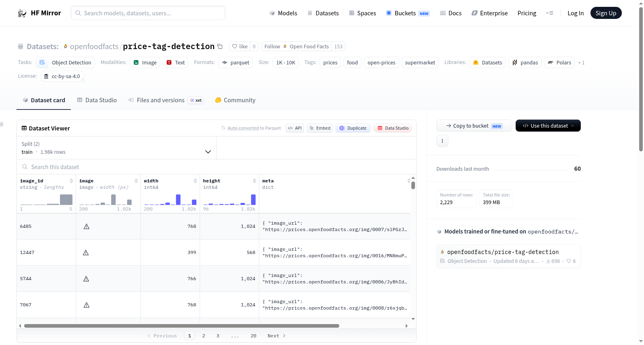Click the API button
This screenshot has width=644, height=345.
295,128
